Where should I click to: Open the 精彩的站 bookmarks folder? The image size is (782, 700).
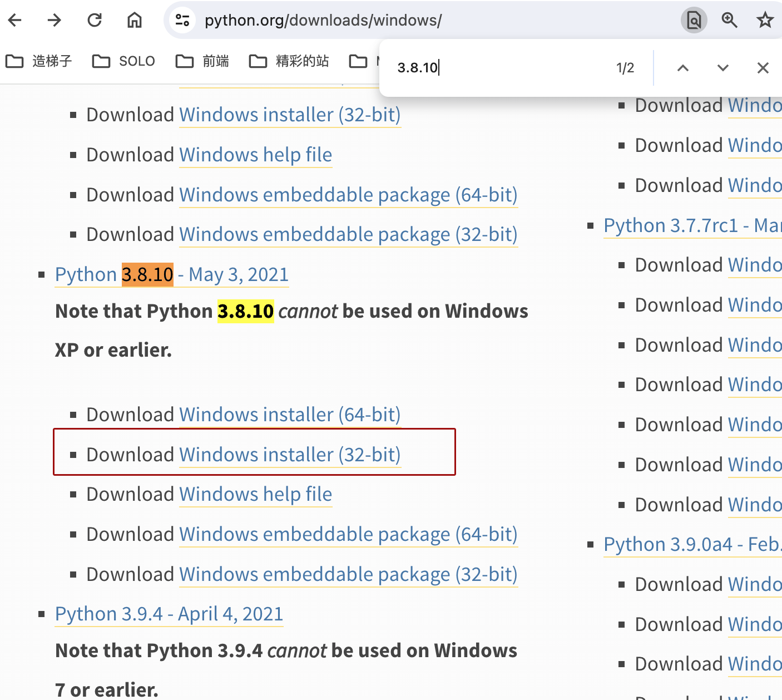point(289,61)
